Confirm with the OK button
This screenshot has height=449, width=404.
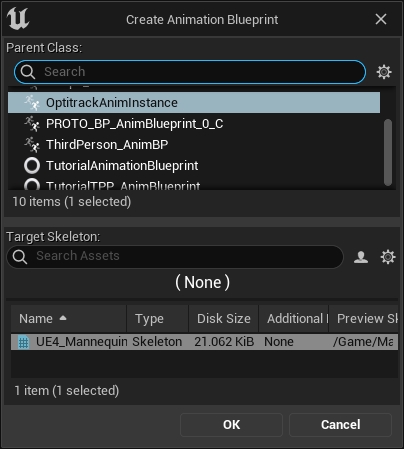231,425
